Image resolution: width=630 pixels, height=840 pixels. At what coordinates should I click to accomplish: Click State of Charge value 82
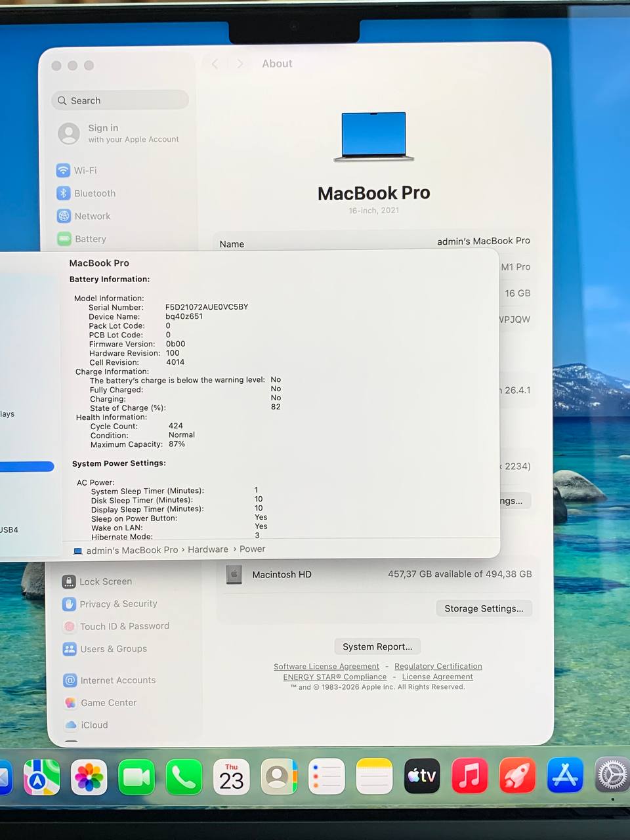pyautogui.click(x=276, y=407)
